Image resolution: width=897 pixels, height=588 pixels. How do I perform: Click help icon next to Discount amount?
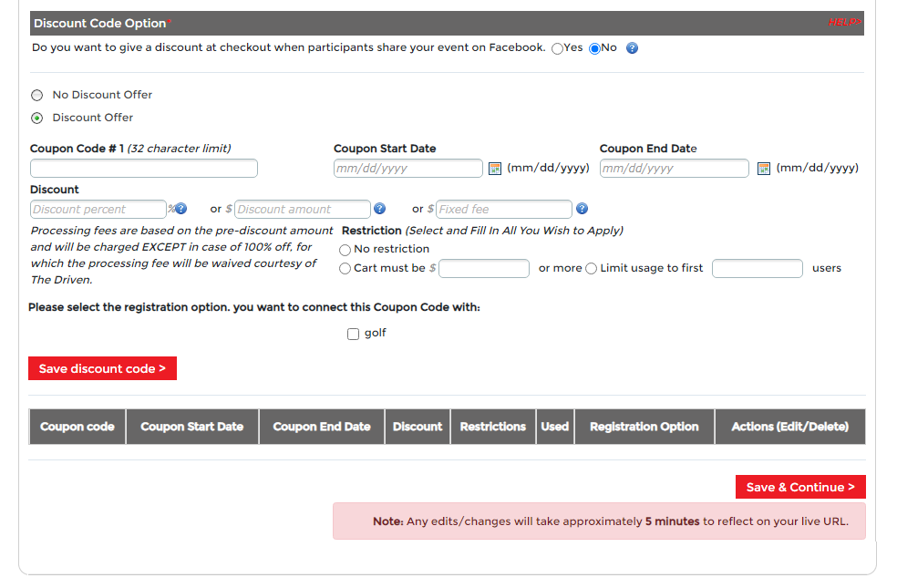click(379, 209)
